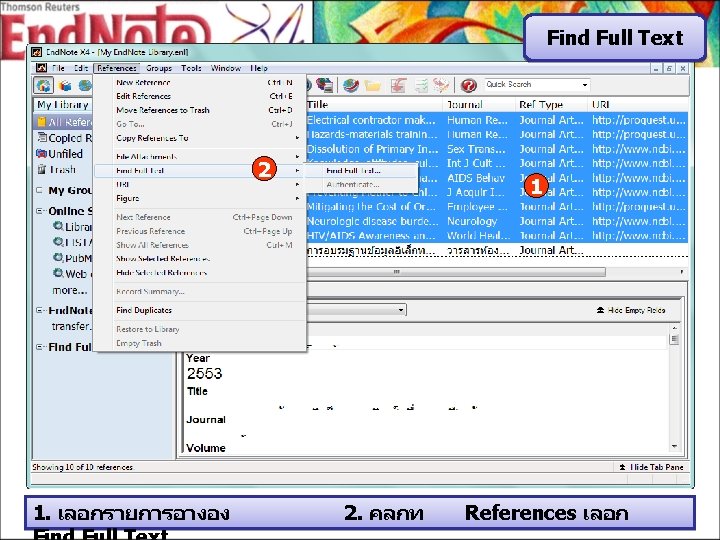The image size is (720, 540).
Task: Choose Find Duplicates from the menu
Action: point(200,310)
